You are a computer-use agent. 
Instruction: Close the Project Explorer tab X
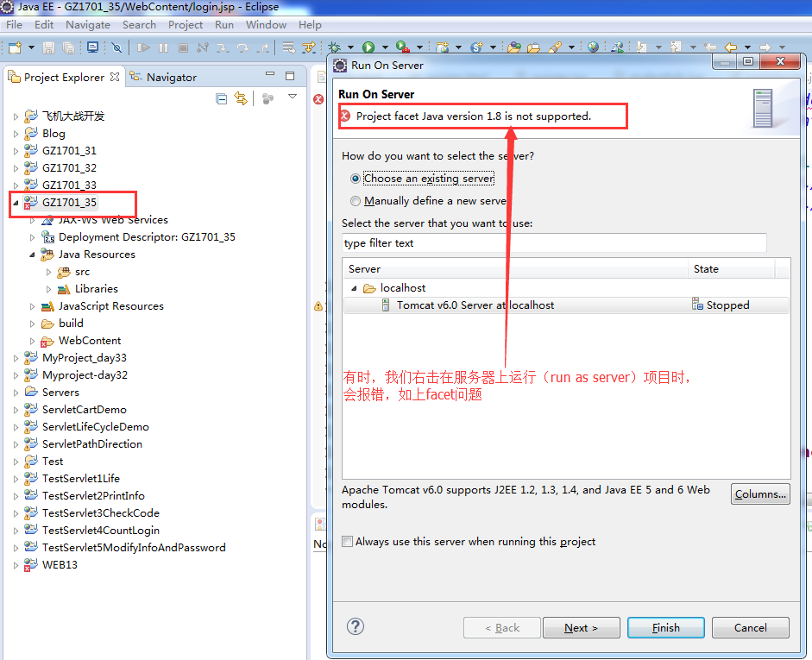pos(115,77)
